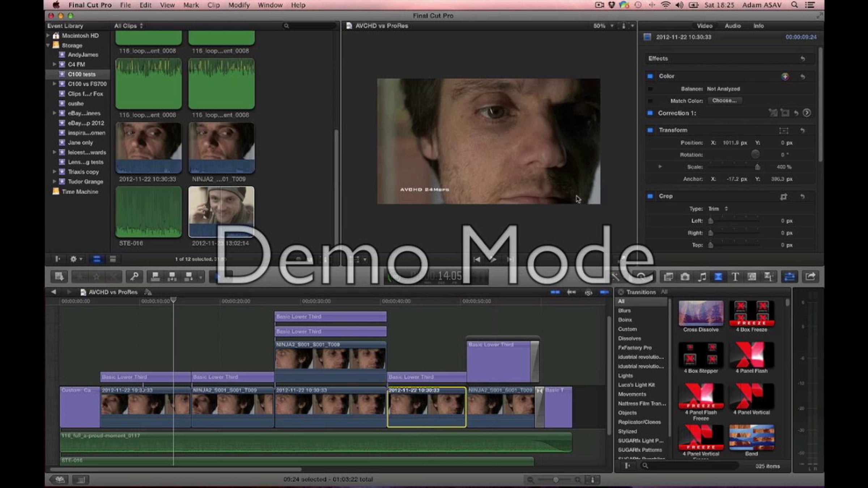Open the Effects Browser icon

tap(668, 277)
